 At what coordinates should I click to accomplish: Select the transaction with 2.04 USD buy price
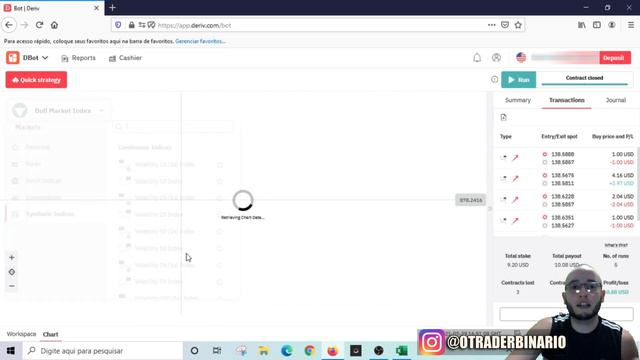[x=567, y=200]
